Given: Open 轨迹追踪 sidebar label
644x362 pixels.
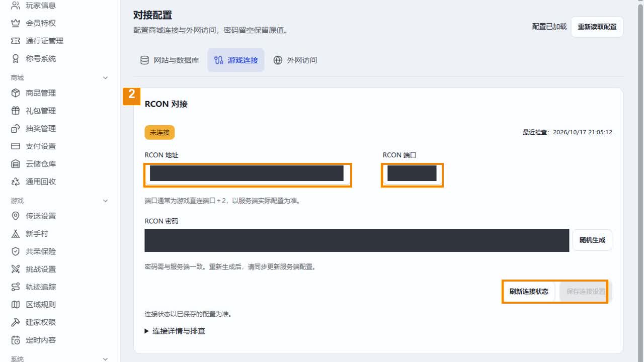Looking at the screenshot, I should [41, 287].
